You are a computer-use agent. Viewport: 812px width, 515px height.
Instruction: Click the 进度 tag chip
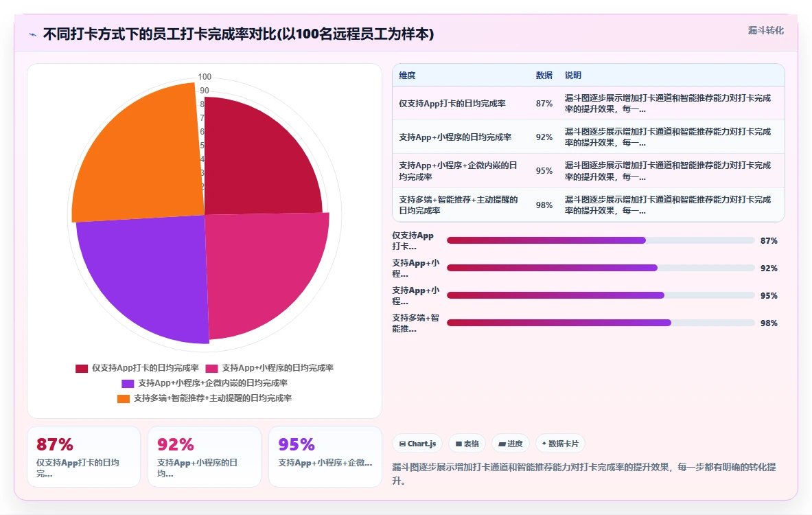(x=511, y=444)
